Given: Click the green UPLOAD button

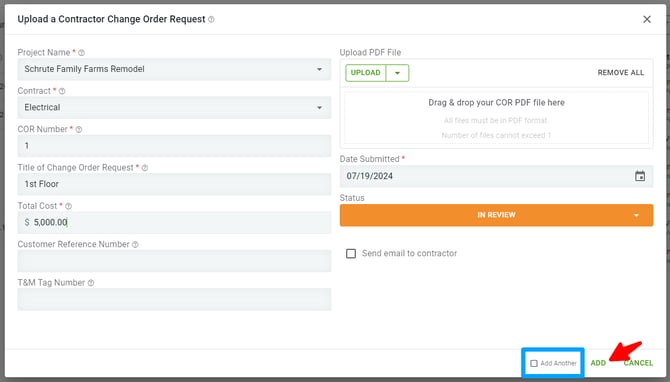Looking at the screenshot, I should (365, 73).
